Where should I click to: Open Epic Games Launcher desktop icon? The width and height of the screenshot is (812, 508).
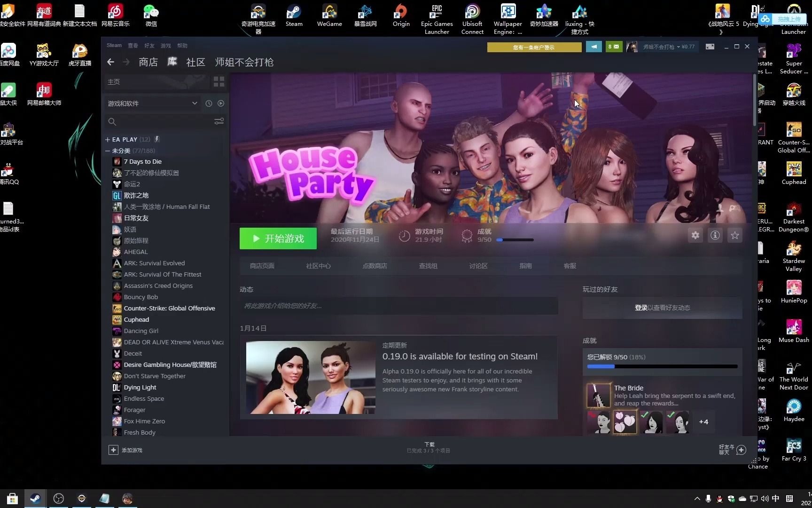(x=437, y=20)
